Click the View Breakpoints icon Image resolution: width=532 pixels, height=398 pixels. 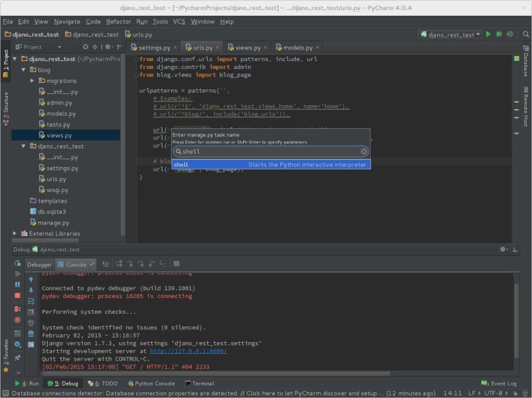tap(17, 309)
